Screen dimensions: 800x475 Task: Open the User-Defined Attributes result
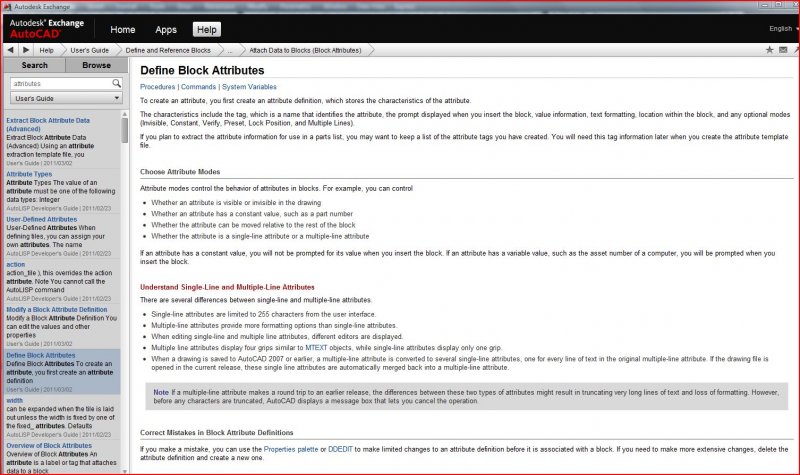(x=41, y=219)
